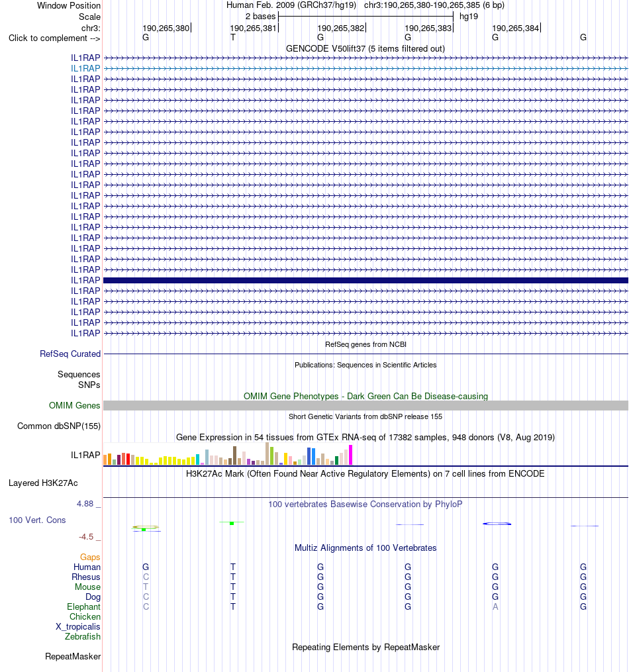Open the GENCODE V50lift37 track title
The height and width of the screenshot is (672, 629).
365,48
